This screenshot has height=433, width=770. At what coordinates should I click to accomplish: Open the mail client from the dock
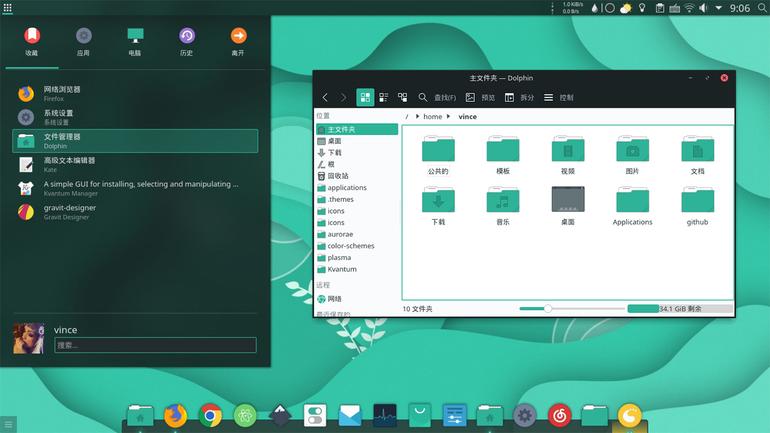[350, 415]
